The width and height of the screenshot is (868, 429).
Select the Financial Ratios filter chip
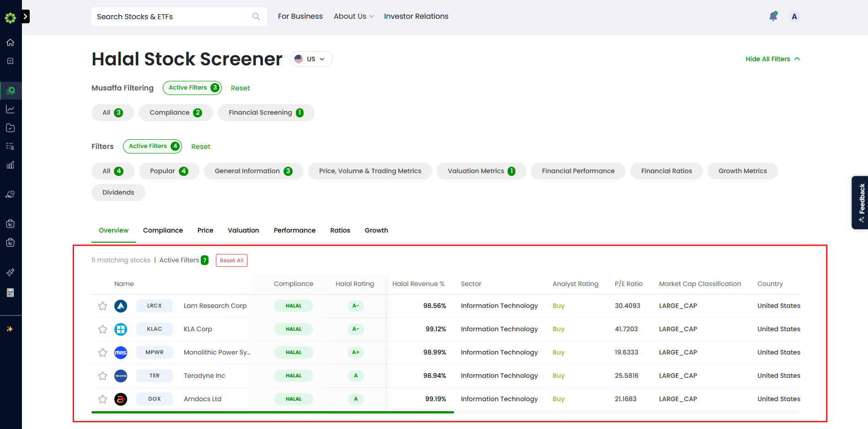click(x=666, y=171)
